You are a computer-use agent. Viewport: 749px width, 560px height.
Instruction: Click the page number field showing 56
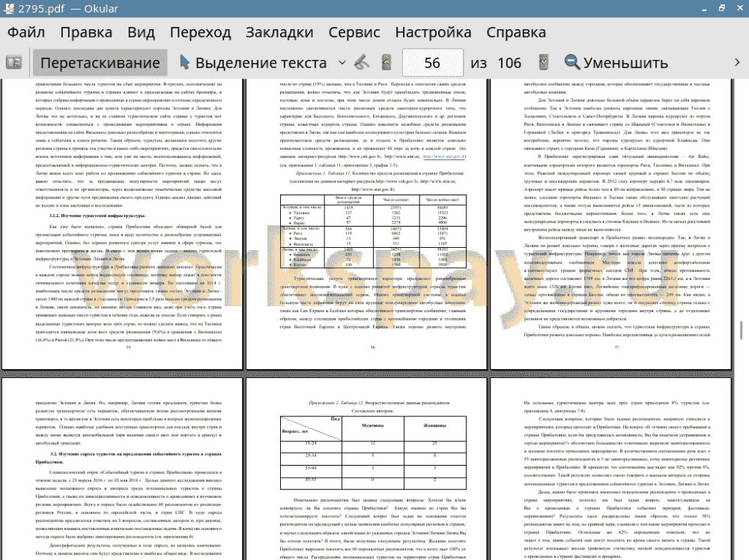[432, 63]
